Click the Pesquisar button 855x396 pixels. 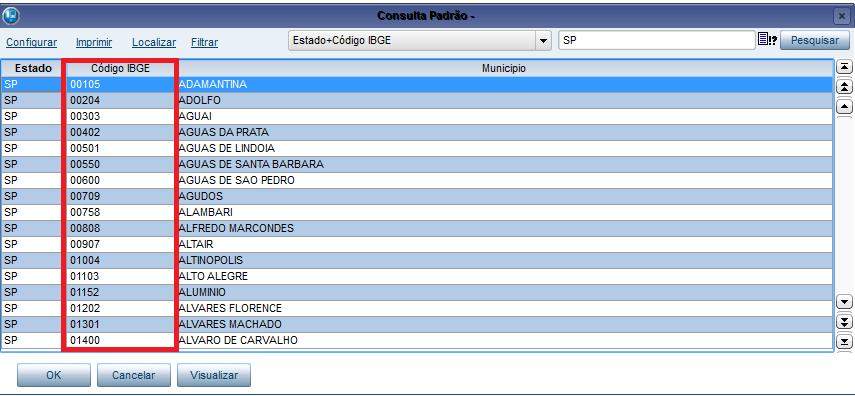click(815, 40)
